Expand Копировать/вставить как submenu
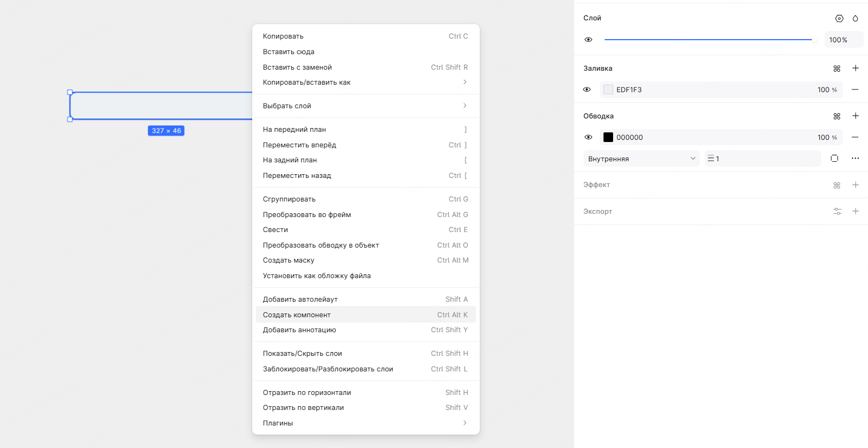Viewport: 868px width, 448px height. click(365, 82)
